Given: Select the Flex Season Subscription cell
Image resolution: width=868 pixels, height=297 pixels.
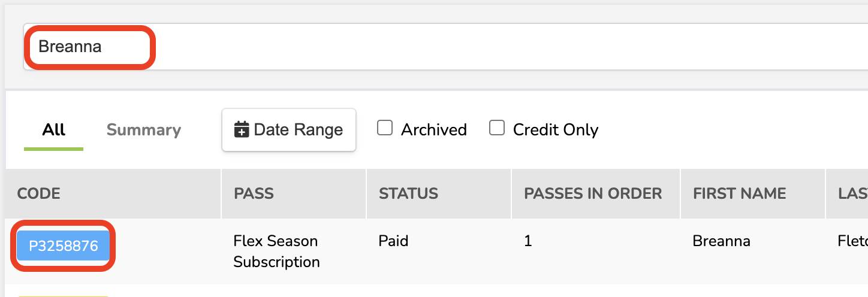Looking at the screenshot, I should pos(276,251).
